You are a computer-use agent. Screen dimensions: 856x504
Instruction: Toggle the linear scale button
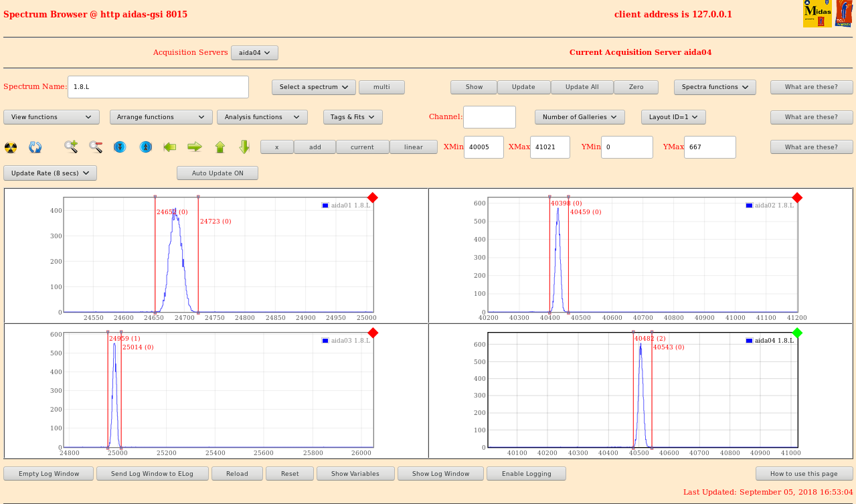click(x=413, y=147)
